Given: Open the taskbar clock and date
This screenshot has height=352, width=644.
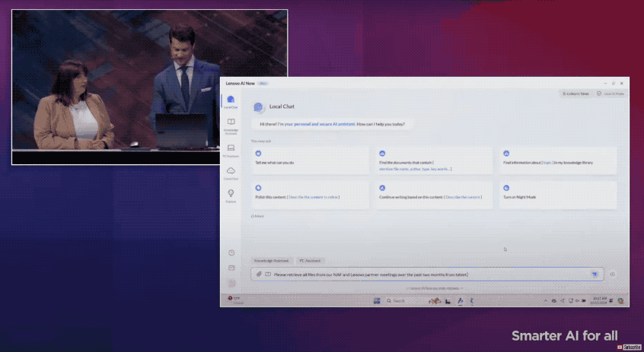Looking at the screenshot, I should (598, 301).
